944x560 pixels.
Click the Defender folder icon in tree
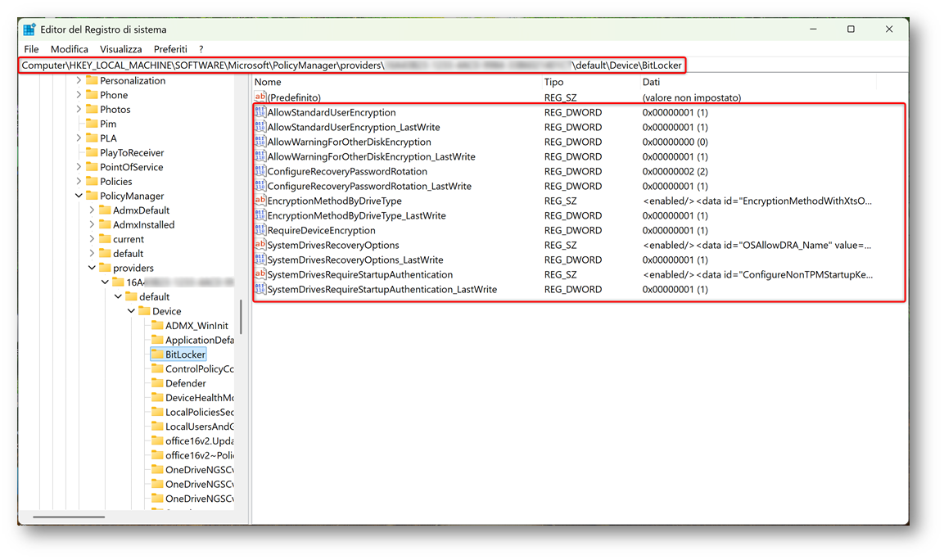click(158, 383)
